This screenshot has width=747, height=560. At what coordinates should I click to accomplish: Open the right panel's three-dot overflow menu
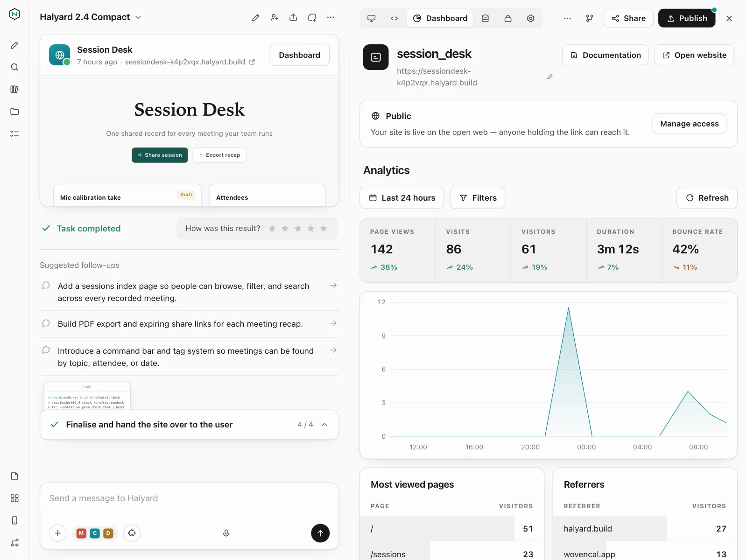click(567, 18)
